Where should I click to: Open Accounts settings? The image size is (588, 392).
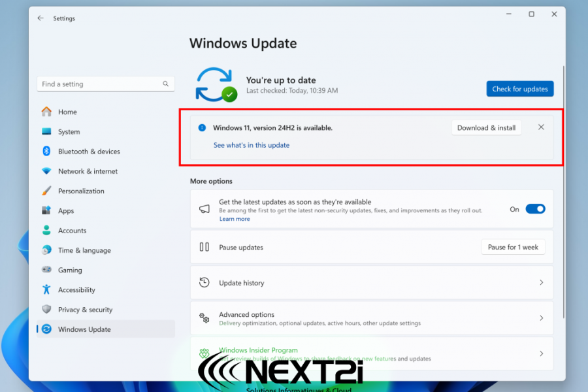point(106,231)
